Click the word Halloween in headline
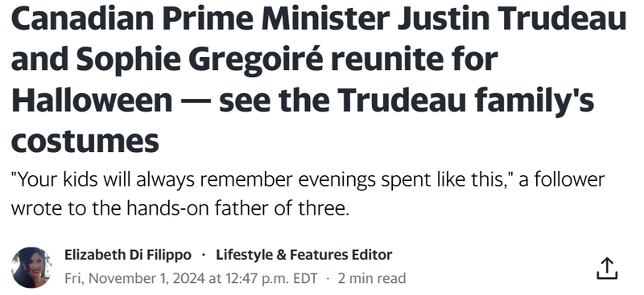The width and height of the screenshot is (644, 295). [92, 100]
